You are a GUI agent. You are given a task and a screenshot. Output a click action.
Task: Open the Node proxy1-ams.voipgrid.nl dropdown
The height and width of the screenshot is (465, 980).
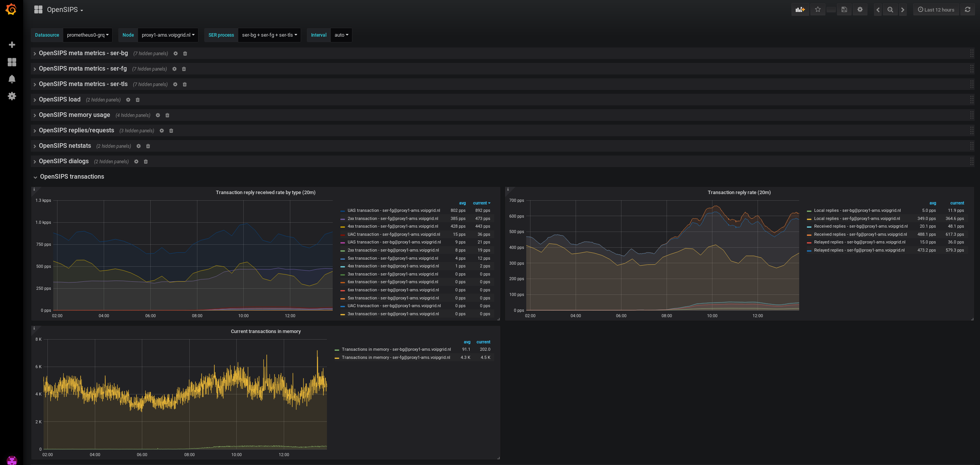[168, 35]
